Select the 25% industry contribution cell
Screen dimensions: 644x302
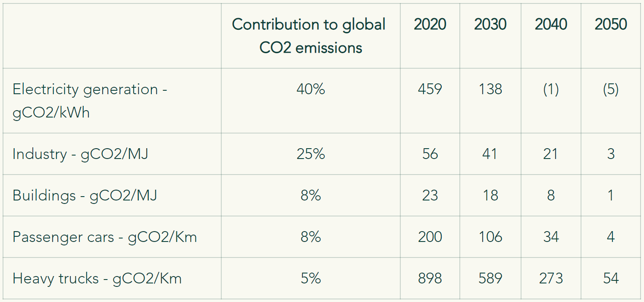point(311,154)
